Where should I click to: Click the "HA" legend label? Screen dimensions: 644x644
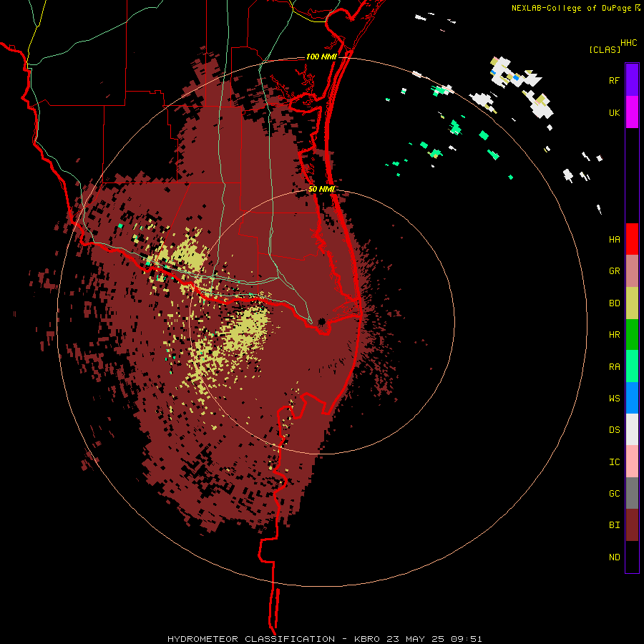pos(614,240)
